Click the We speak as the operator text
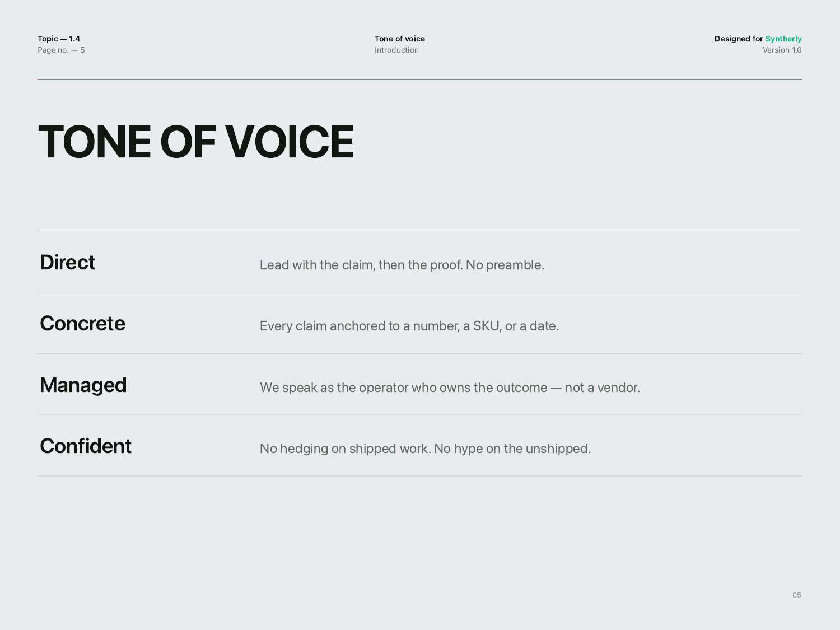 (450, 388)
